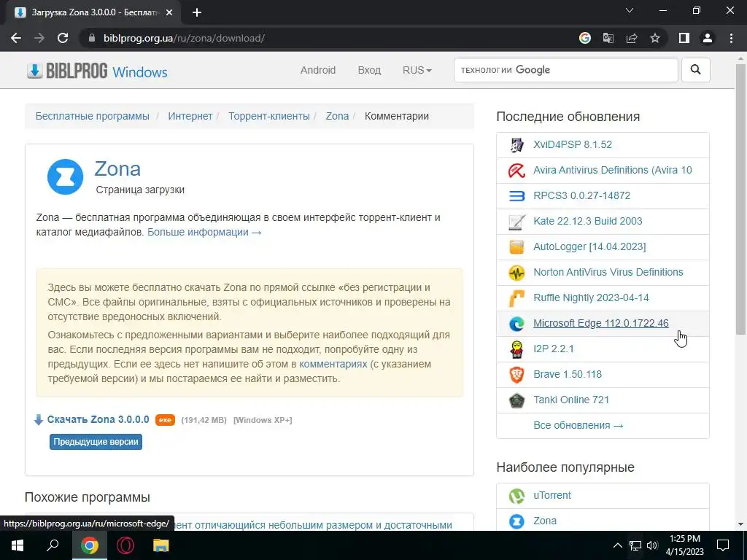The image size is (747, 560).
Task: Click the Ruffle orange icon
Action: (x=516, y=298)
